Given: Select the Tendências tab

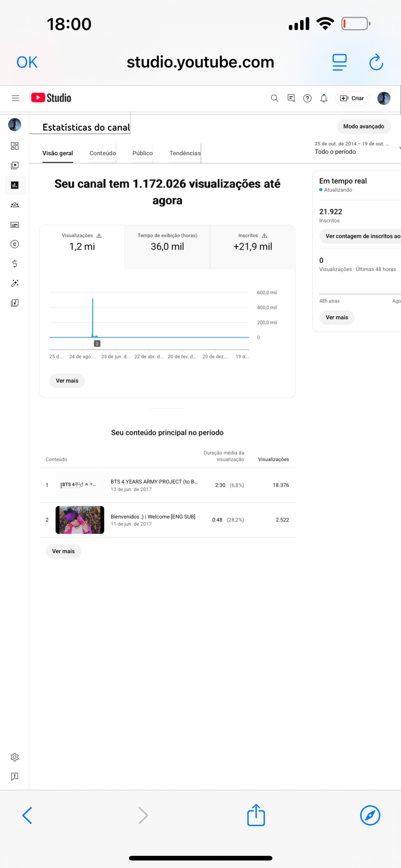Looking at the screenshot, I should tap(185, 153).
